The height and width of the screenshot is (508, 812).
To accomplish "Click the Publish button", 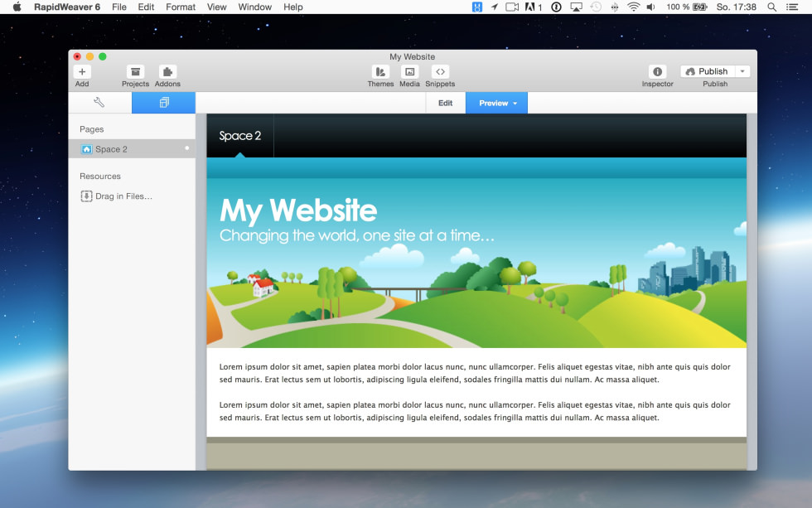I will [x=708, y=71].
